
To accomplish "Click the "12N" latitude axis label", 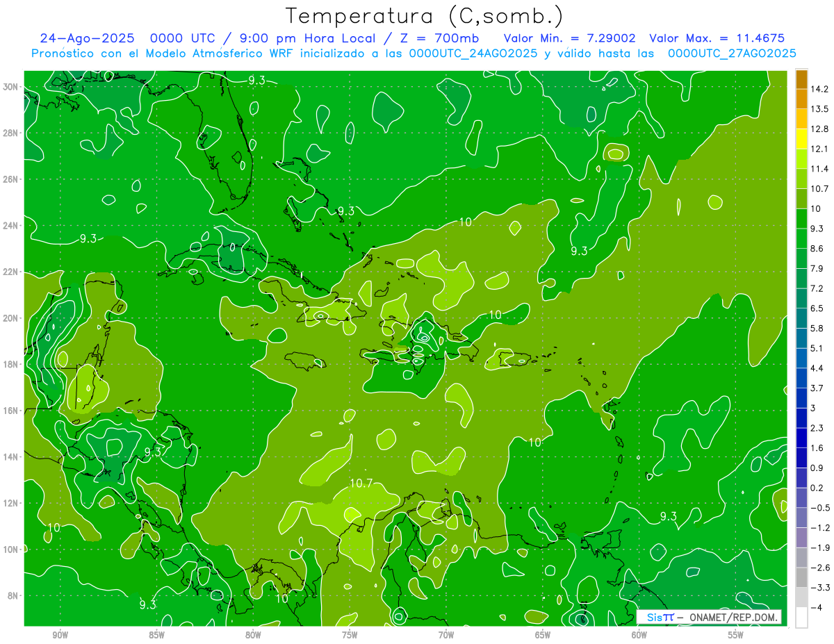I will [11, 503].
